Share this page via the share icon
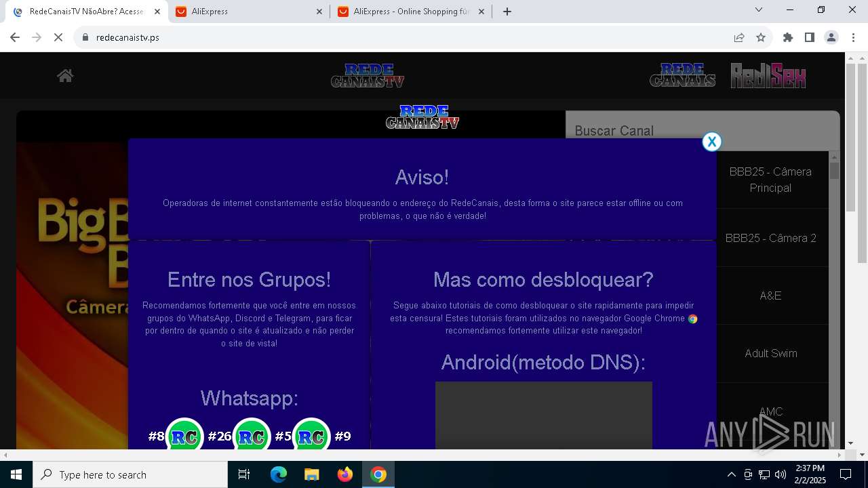This screenshot has width=868, height=488. [739, 37]
